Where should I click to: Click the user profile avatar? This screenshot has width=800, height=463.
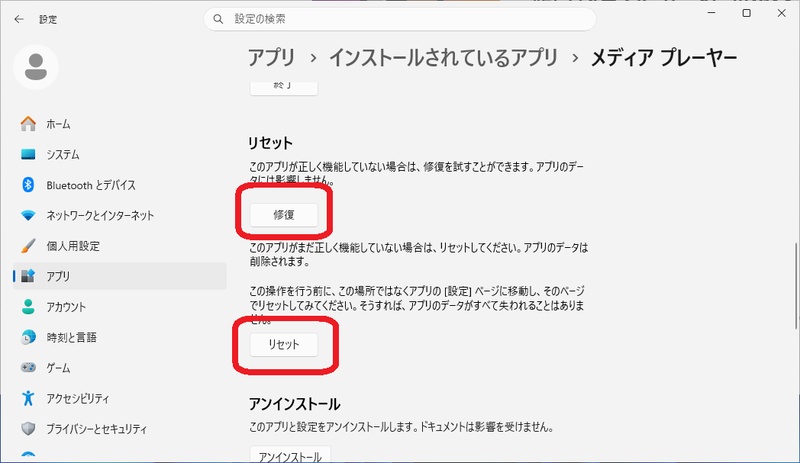click(36, 67)
